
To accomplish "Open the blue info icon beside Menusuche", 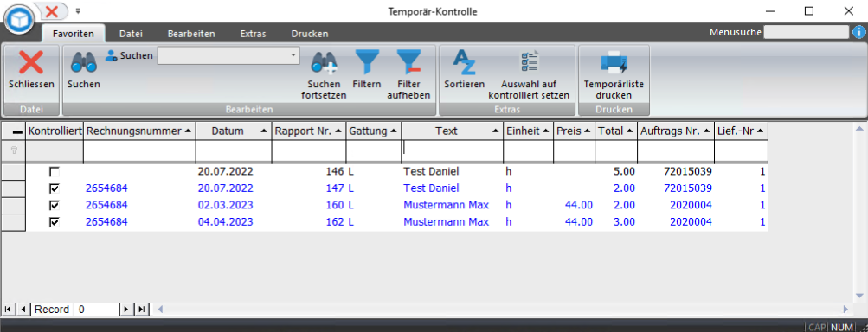I will (858, 32).
